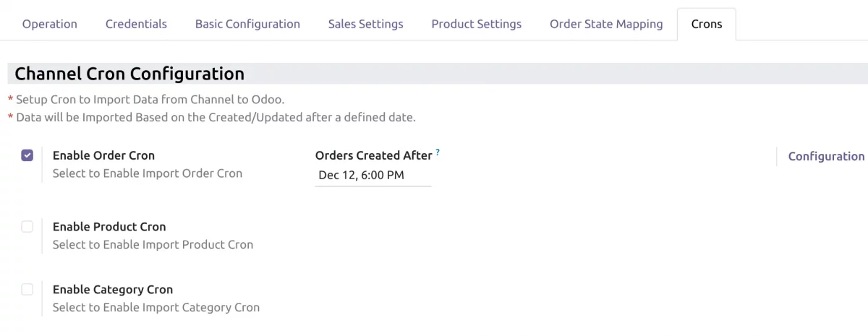Open the Credentials tab
Image resolution: width=868 pixels, height=336 pixels.
[x=136, y=24]
